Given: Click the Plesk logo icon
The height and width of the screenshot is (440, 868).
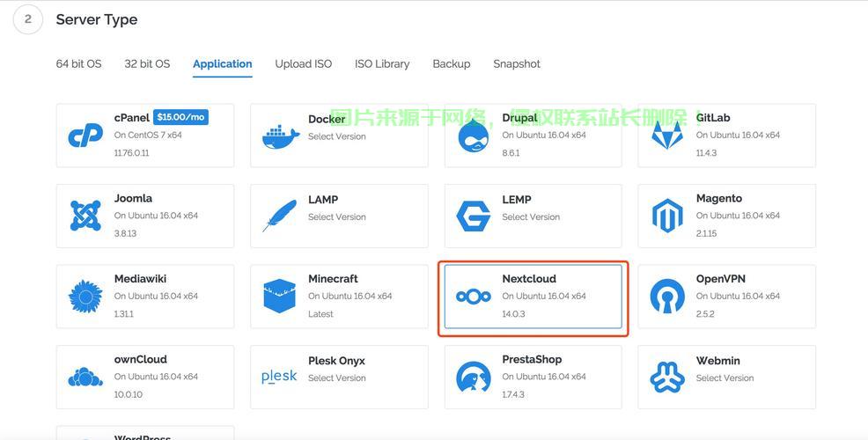Looking at the screenshot, I should coord(279,377).
